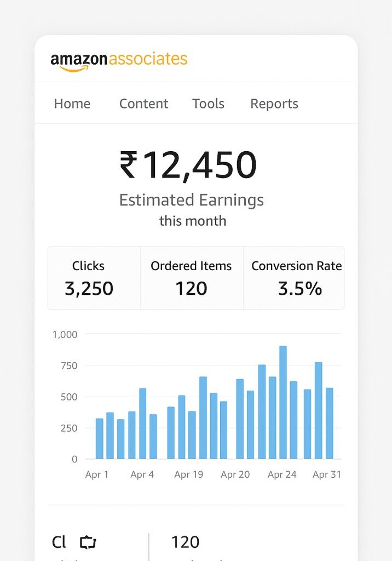Click the ₹12,450 Estimated Earnings figure
Viewport: 392px width, 561px height.
tap(191, 165)
